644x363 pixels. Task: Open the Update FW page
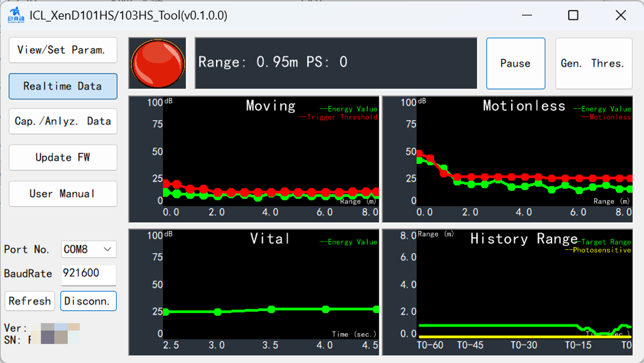click(x=63, y=158)
